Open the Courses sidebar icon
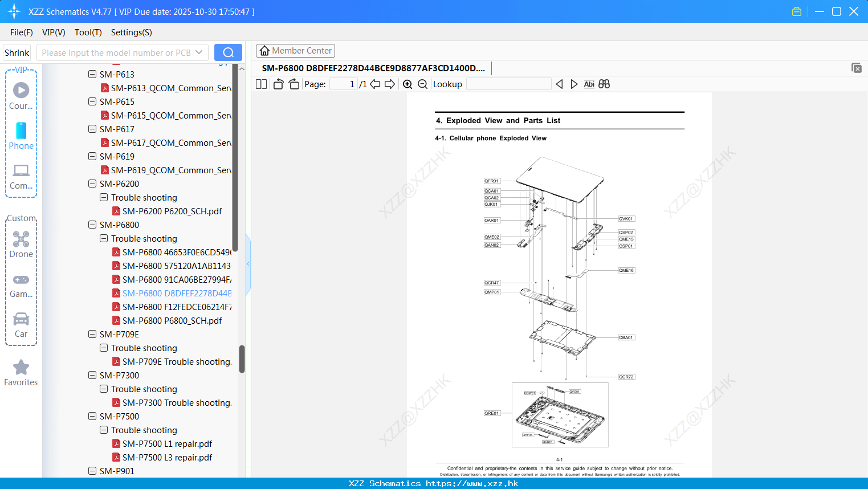 click(21, 96)
